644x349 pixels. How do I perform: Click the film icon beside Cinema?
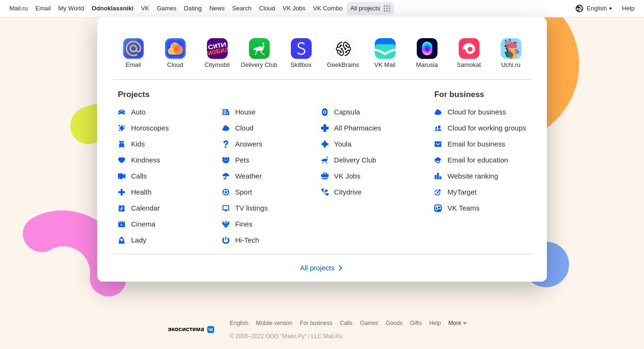pyautogui.click(x=122, y=224)
